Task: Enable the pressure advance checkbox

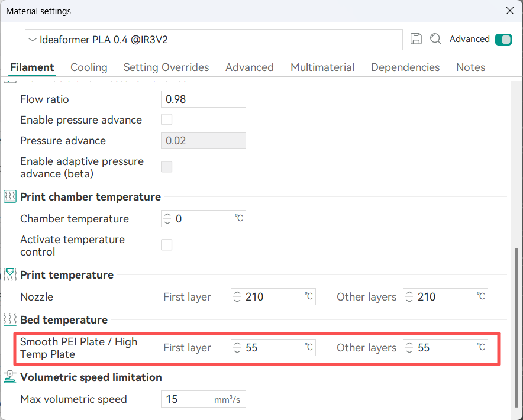Action: coord(166,119)
